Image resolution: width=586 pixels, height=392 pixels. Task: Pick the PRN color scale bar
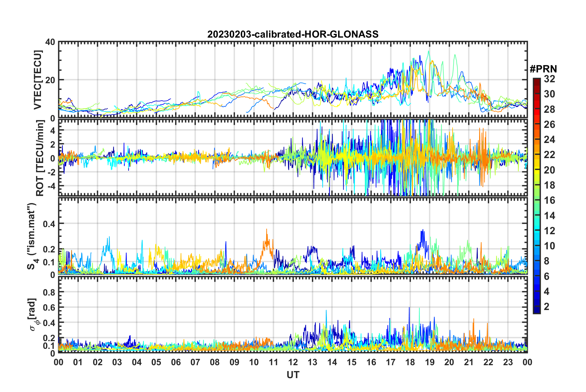(x=536, y=196)
